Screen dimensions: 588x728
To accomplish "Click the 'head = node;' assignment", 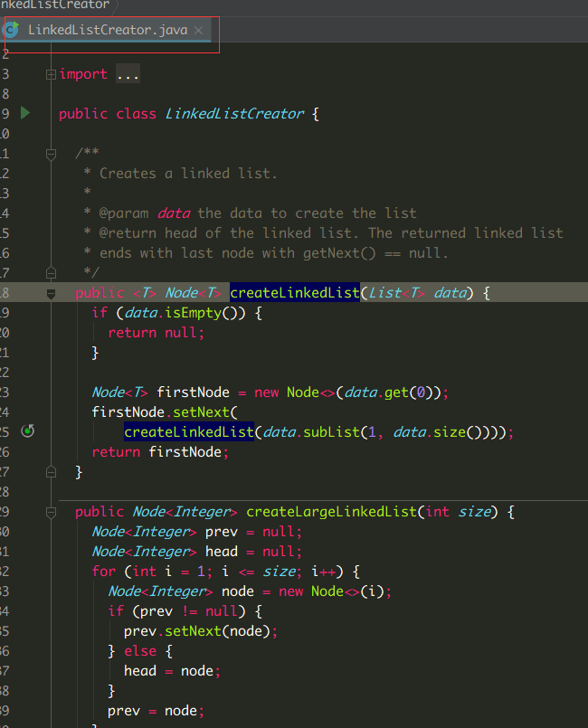I will (x=172, y=671).
